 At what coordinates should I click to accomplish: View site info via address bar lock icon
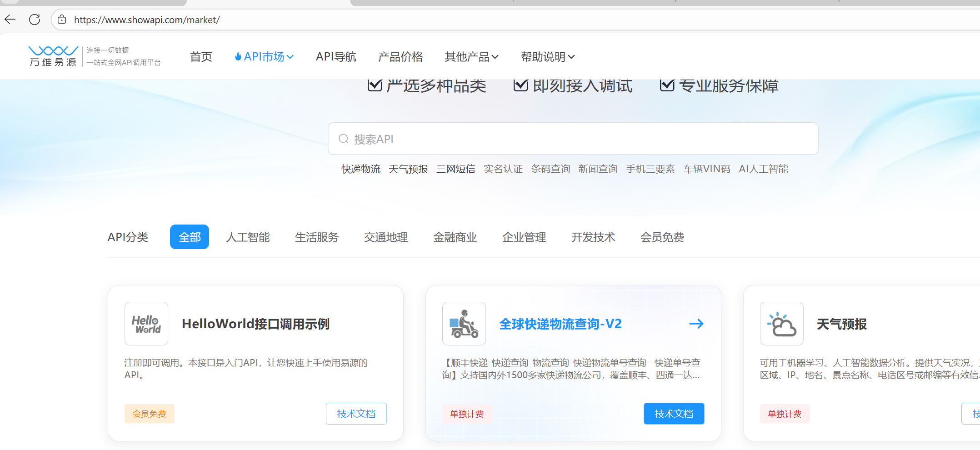pyautogui.click(x=62, y=20)
